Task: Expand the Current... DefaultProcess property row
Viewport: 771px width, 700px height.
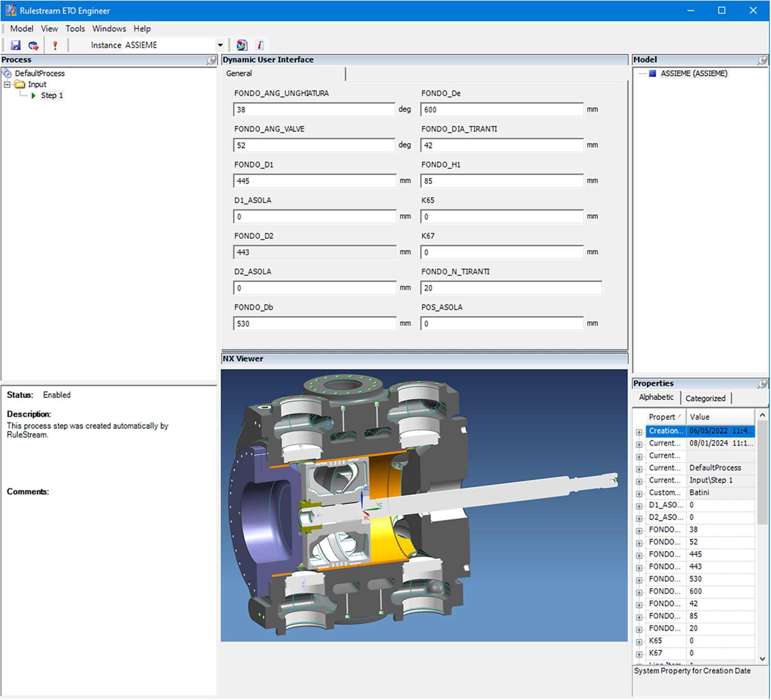Action: click(639, 469)
